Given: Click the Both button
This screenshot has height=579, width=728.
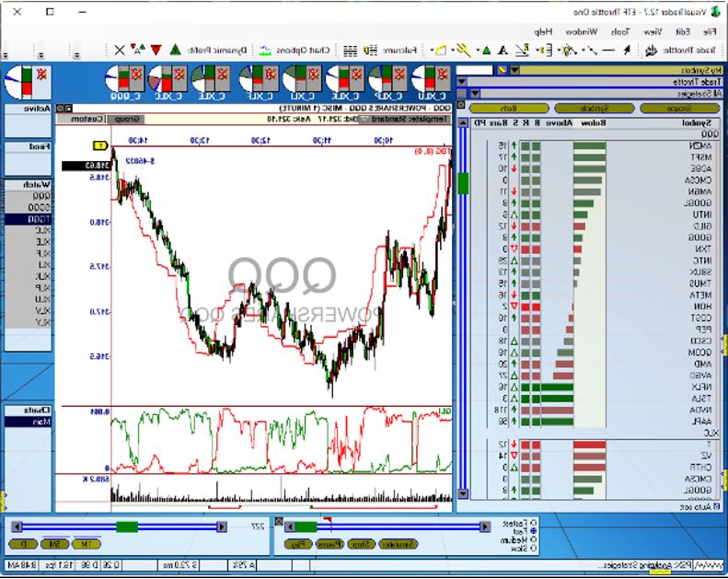Looking at the screenshot, I should click(509, 109).
